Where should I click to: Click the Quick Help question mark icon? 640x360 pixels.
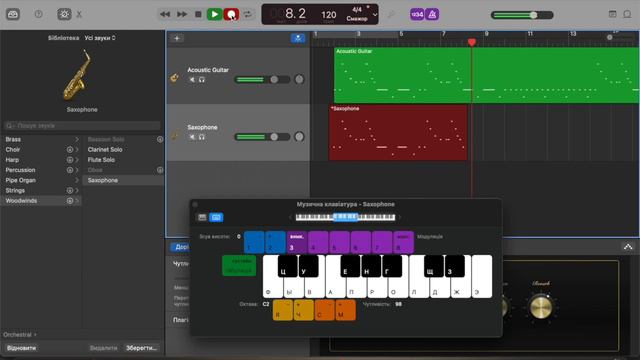click(x=38, y=14)
